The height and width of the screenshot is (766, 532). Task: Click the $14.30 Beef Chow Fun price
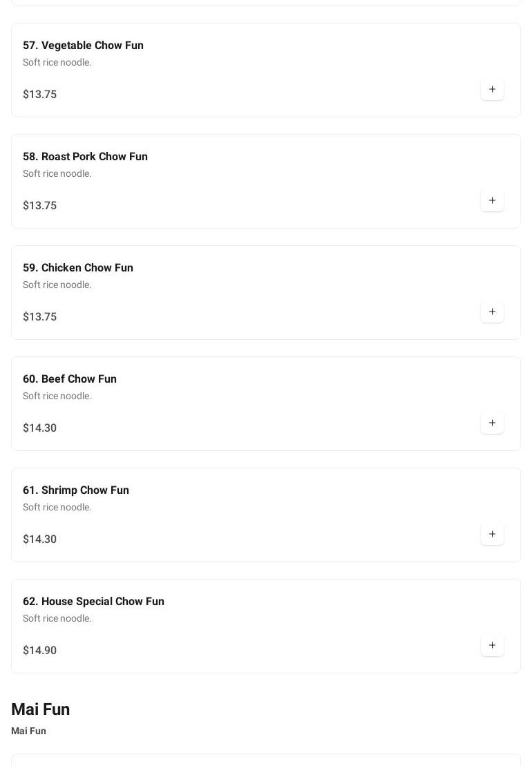coord(40,428)
